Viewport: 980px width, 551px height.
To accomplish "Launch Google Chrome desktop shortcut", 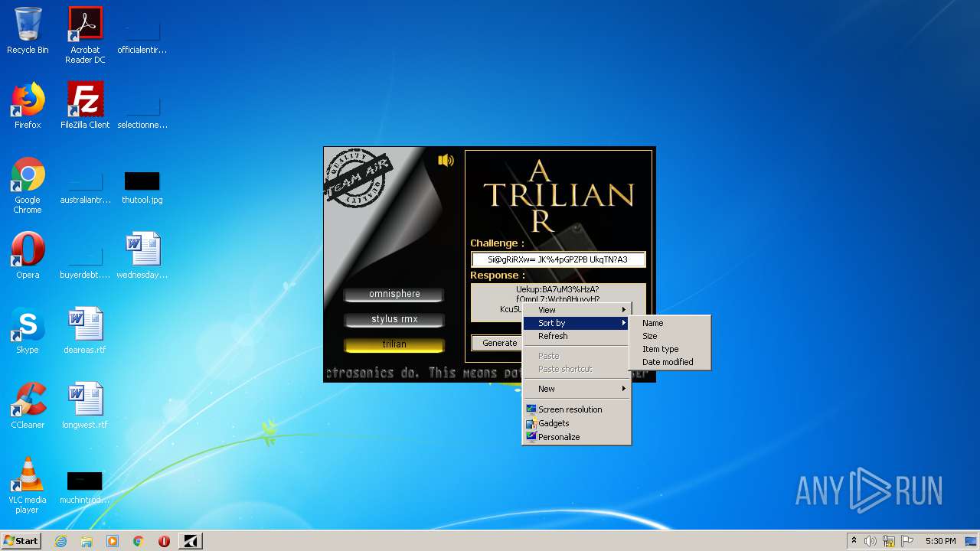I will (x=28, y=185).
